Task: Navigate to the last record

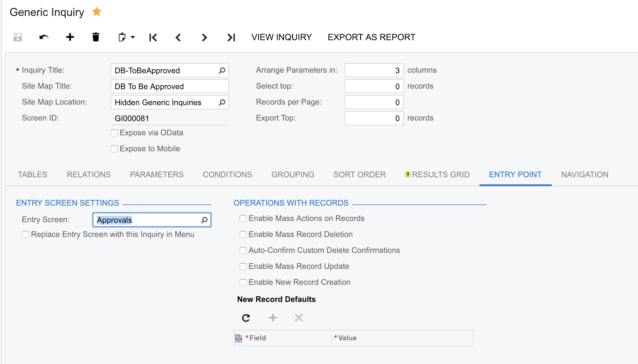Action: point(231,38)
